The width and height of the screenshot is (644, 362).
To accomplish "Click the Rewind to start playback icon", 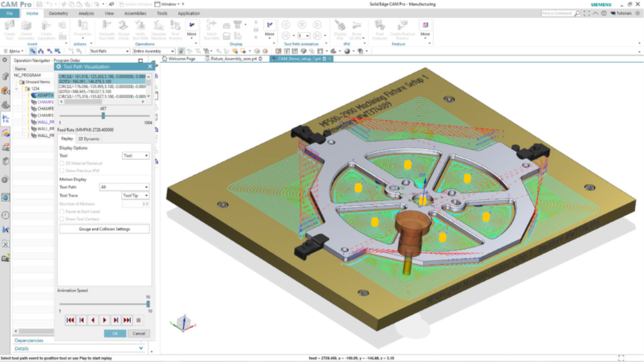I will 70,320.
